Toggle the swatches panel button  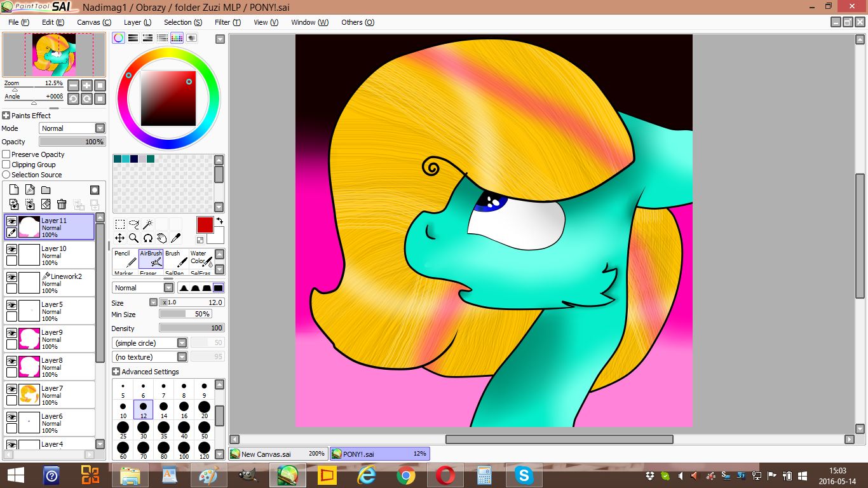(177, 38)
